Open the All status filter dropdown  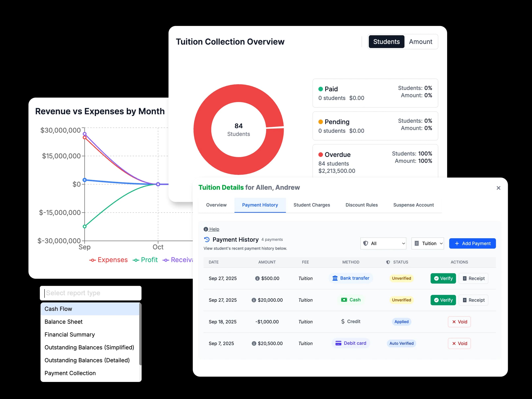pyautogui.click(x=383, y=243)
